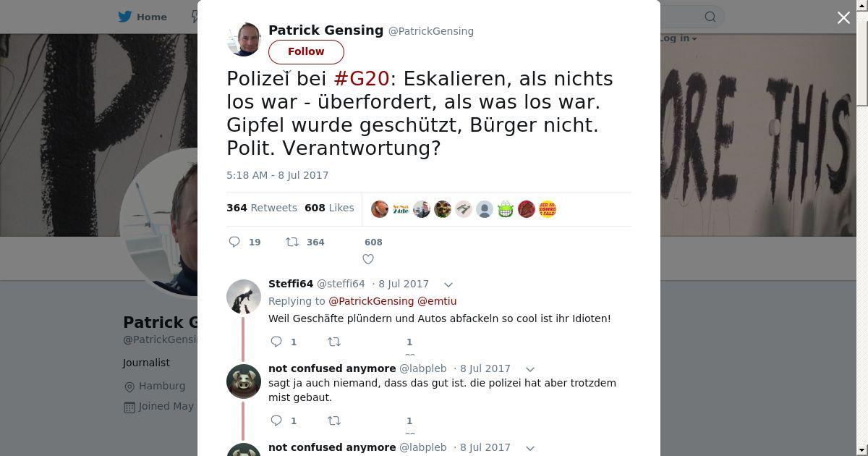Reply to Patrick Gensing's main tweet

pos(234,242)
